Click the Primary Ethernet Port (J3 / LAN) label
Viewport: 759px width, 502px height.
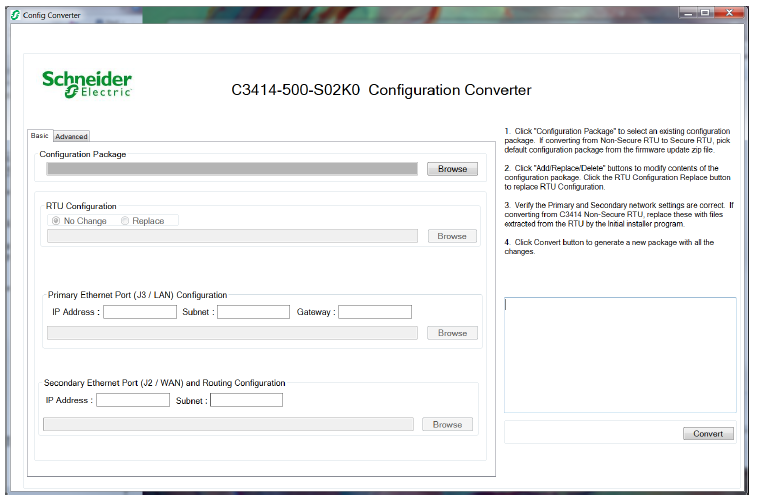pyautogui.click(x=137, y=295)
